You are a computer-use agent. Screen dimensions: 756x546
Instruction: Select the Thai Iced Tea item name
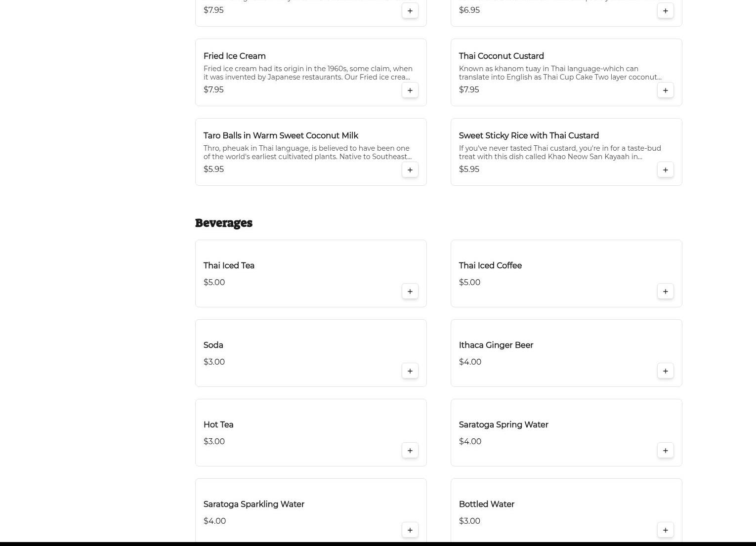pyautogui.click(x=229, y=266)
